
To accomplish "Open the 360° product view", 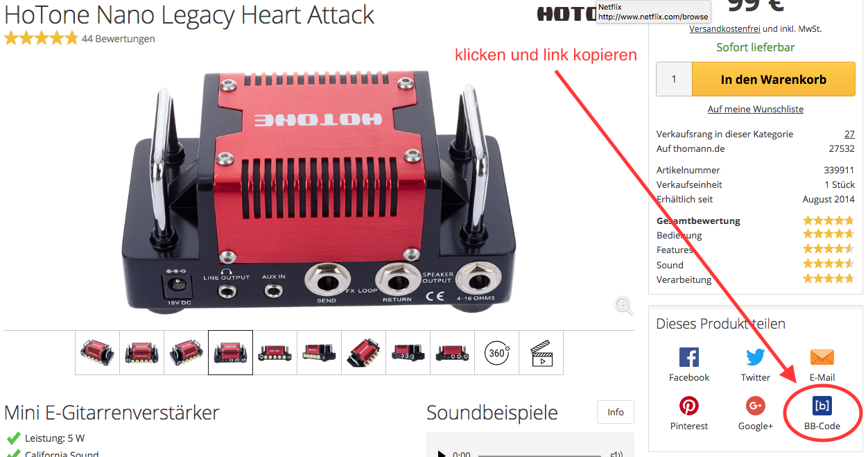I will (x=496, y=352).
